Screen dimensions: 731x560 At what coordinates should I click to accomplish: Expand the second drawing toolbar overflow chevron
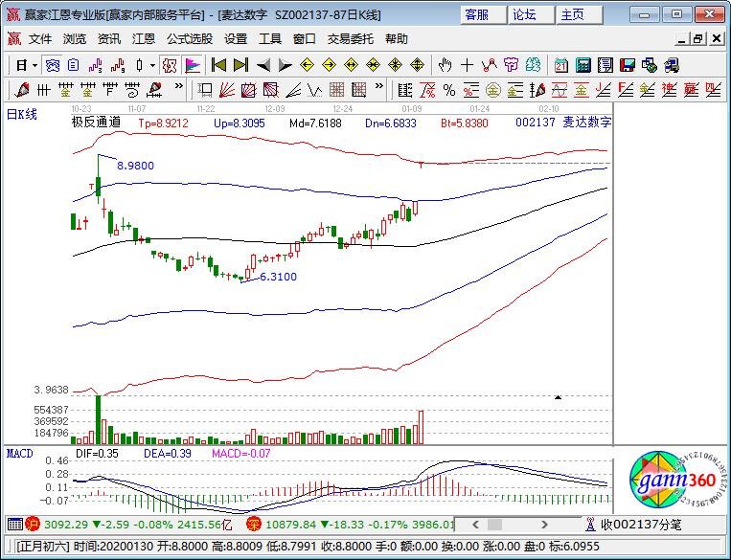379,86
